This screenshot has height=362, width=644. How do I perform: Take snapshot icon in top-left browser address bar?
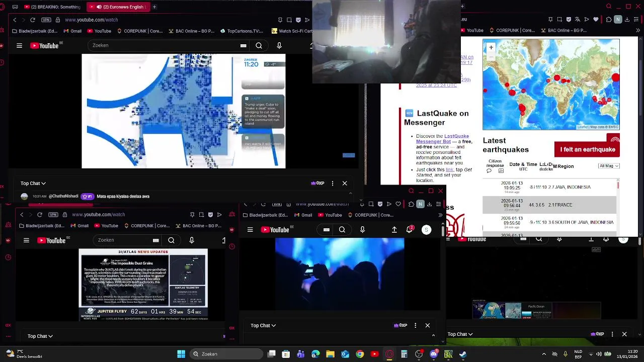click(289, 20)
